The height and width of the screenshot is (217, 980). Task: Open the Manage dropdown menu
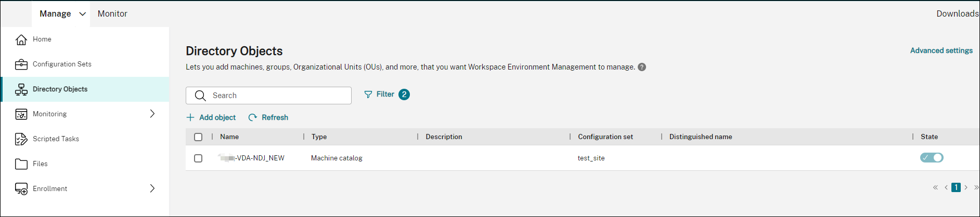click(82, 14)
